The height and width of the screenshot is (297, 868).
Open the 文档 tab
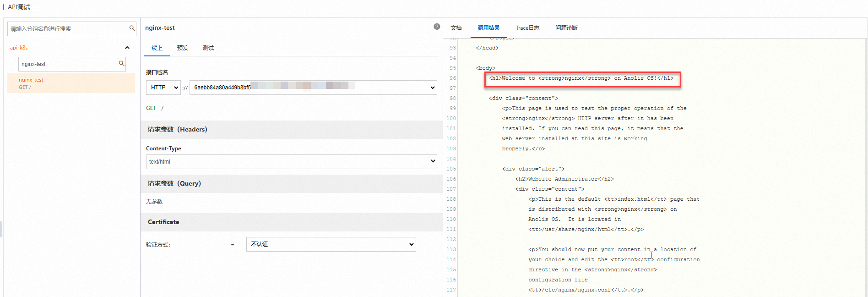pos(456,28)
